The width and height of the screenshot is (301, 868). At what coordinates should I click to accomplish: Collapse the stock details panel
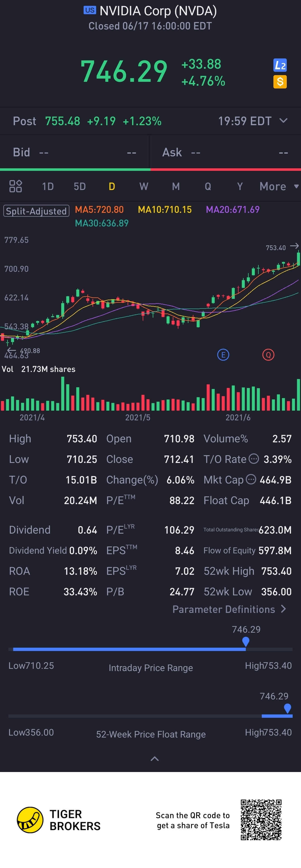coord(155,759)
